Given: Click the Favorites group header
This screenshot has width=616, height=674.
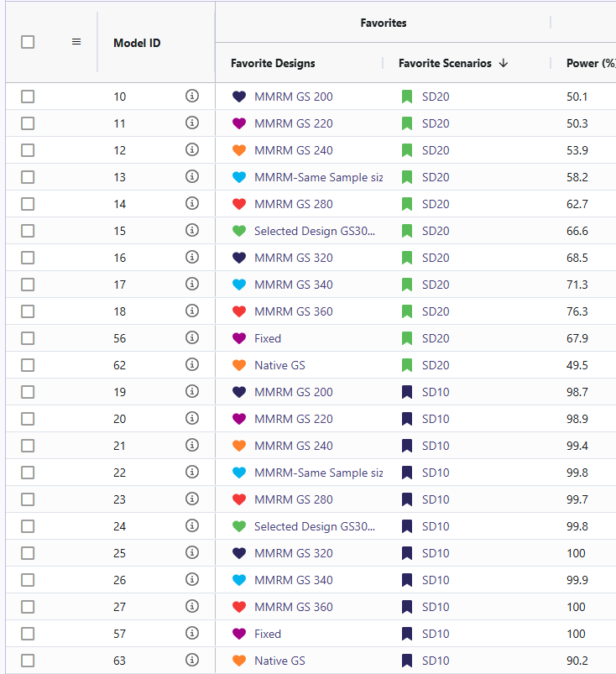Looking at the screenshot, I should tap(383, 23).
